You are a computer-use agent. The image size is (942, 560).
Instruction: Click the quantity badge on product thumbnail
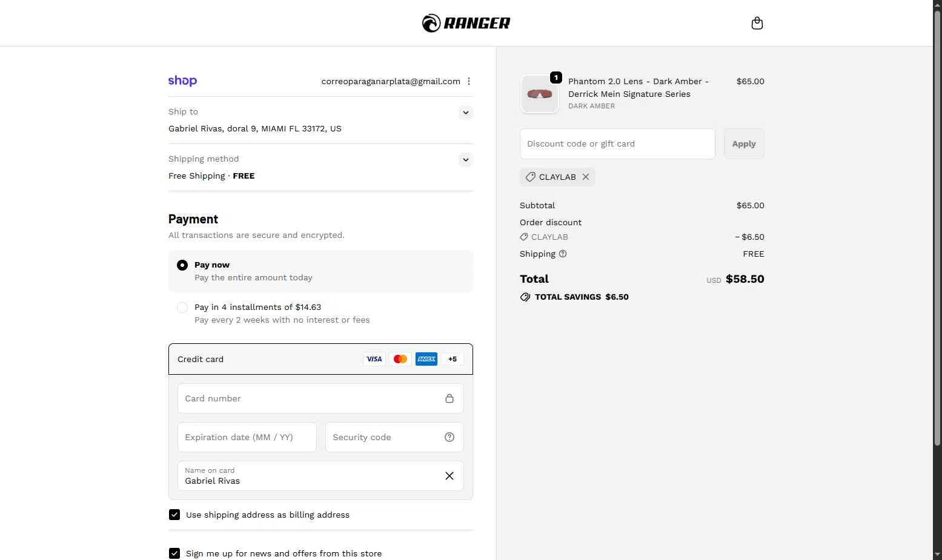(556, 77)
